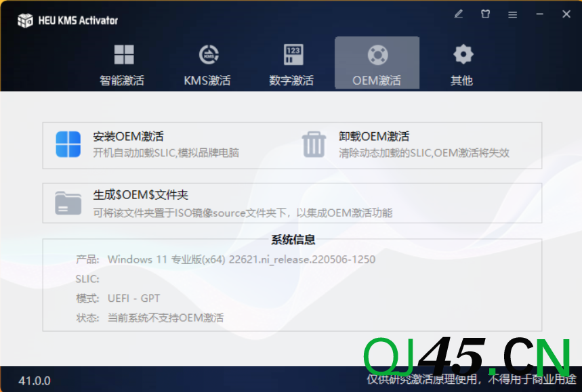Click the 模式: label

point(87,298)
